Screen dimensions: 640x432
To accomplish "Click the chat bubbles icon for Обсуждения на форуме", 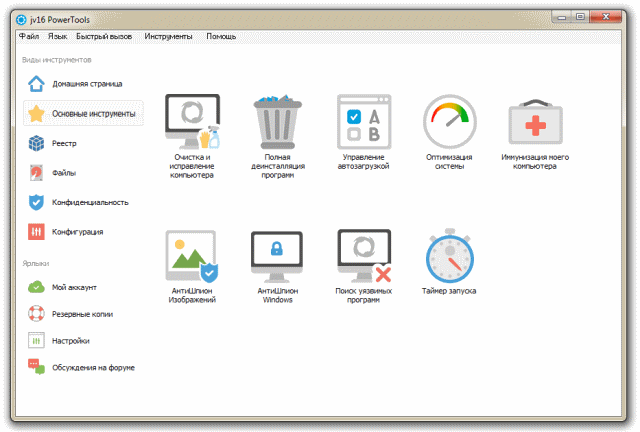I will click(x=36, y=367).
